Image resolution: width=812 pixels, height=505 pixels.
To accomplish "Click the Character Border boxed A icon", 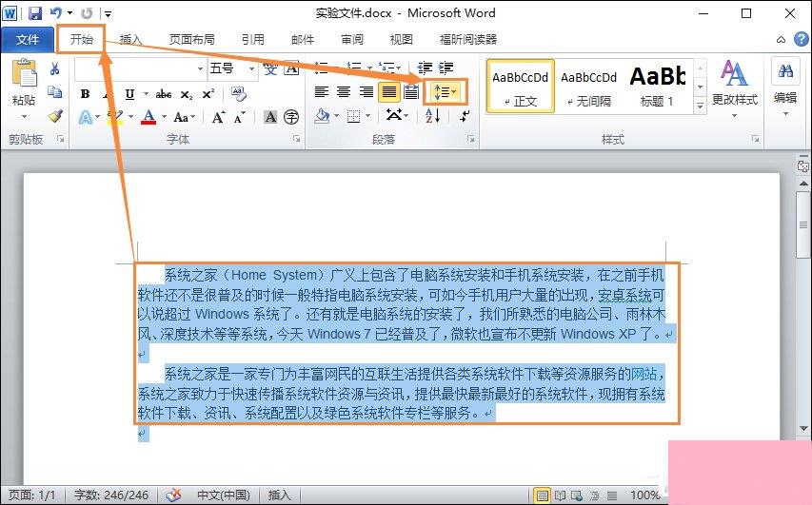I will click(292, 68).
